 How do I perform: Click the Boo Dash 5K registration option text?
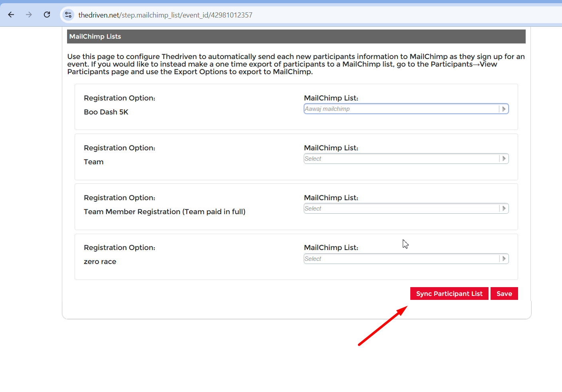click(x=106, y=112)
